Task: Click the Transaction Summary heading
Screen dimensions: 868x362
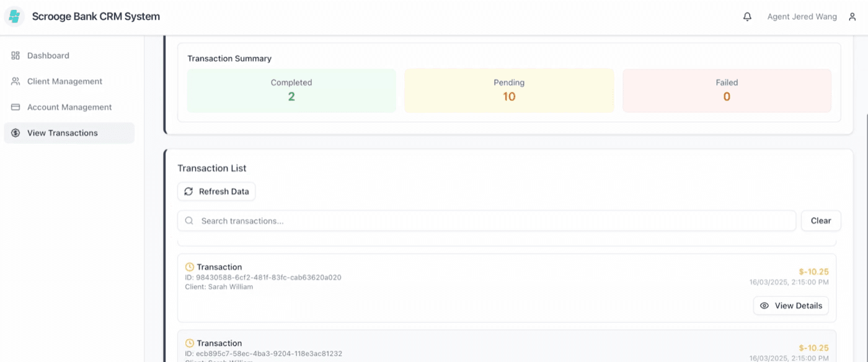Action: [229, 58]
